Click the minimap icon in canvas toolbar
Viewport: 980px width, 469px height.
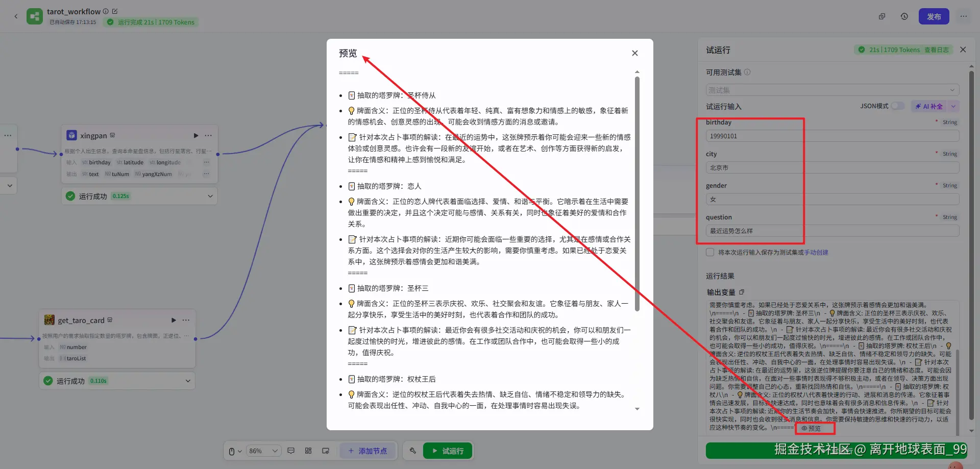pos(326,451)
